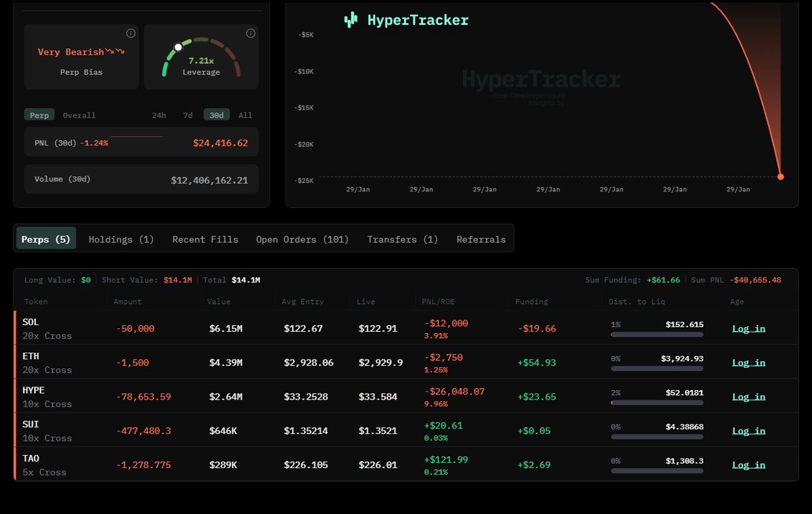Click the Very Bearish bias label
The image size is (812, 514).
71,52
